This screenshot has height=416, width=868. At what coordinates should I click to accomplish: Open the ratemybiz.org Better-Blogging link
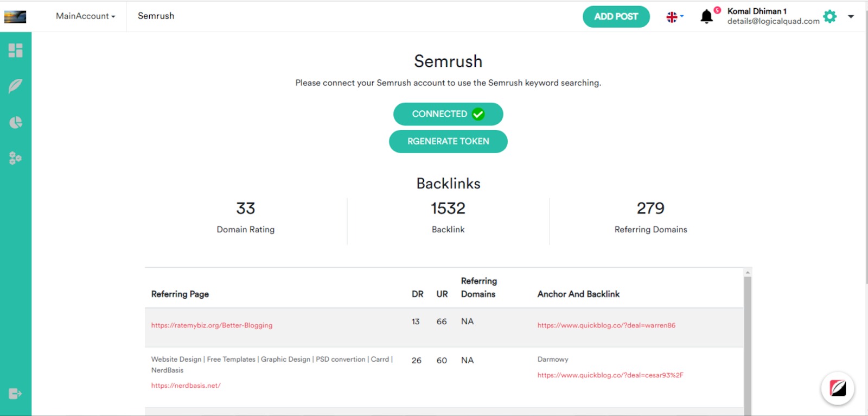click(212, 325)
